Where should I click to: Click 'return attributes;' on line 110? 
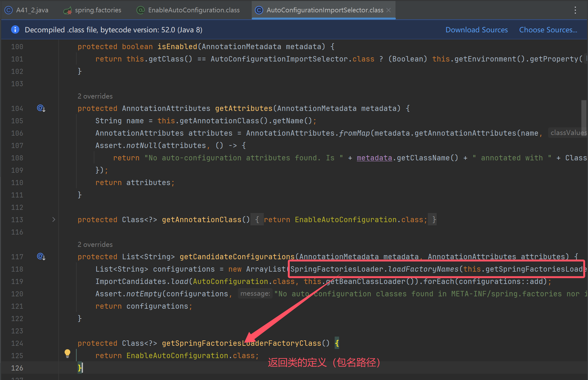(135, 183)
